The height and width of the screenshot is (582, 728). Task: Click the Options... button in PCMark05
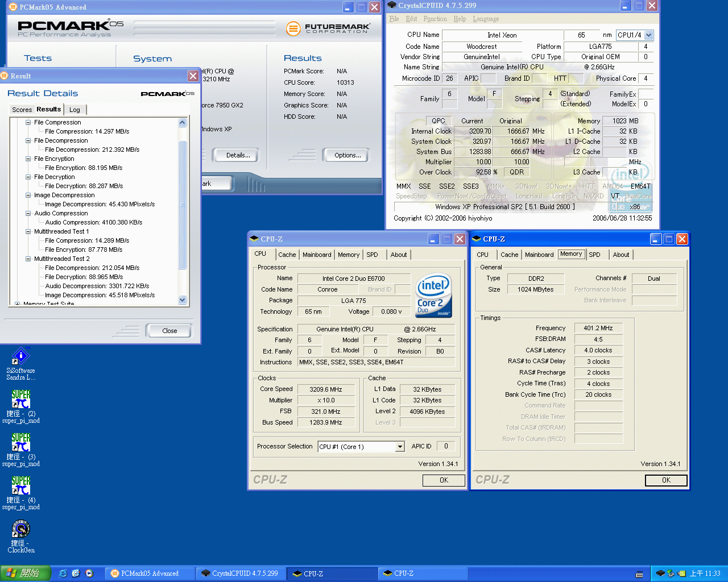click(348, 155)
